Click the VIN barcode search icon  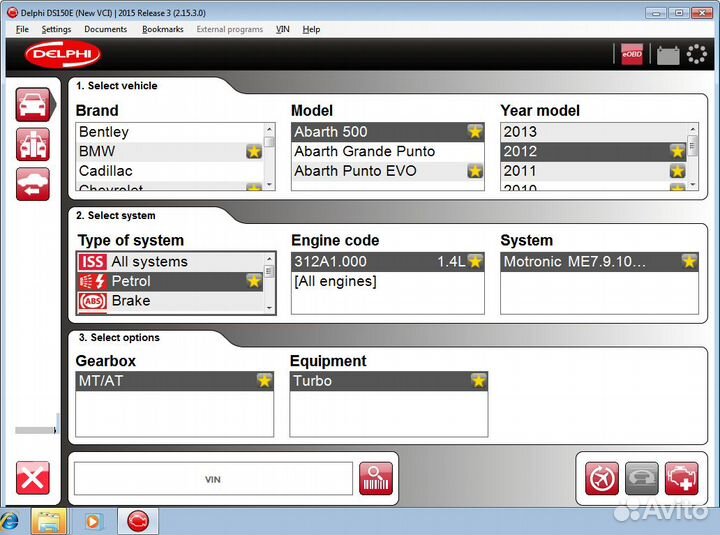(x=377, y=478)
